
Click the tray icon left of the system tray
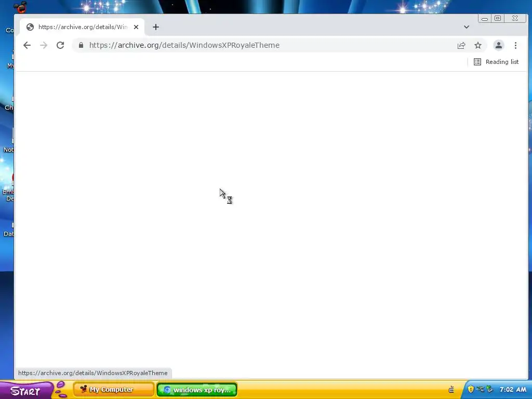[451, 390]
